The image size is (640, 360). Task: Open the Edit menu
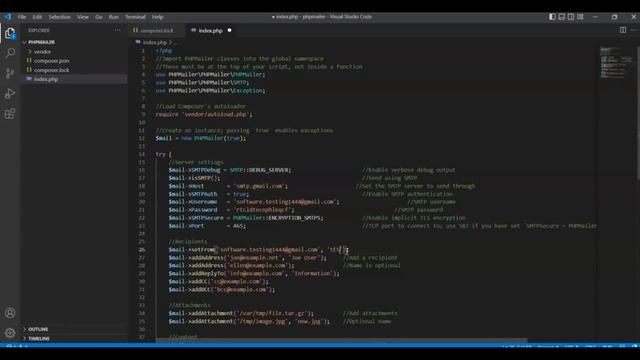pyautogui.click(x=37, y=17)
